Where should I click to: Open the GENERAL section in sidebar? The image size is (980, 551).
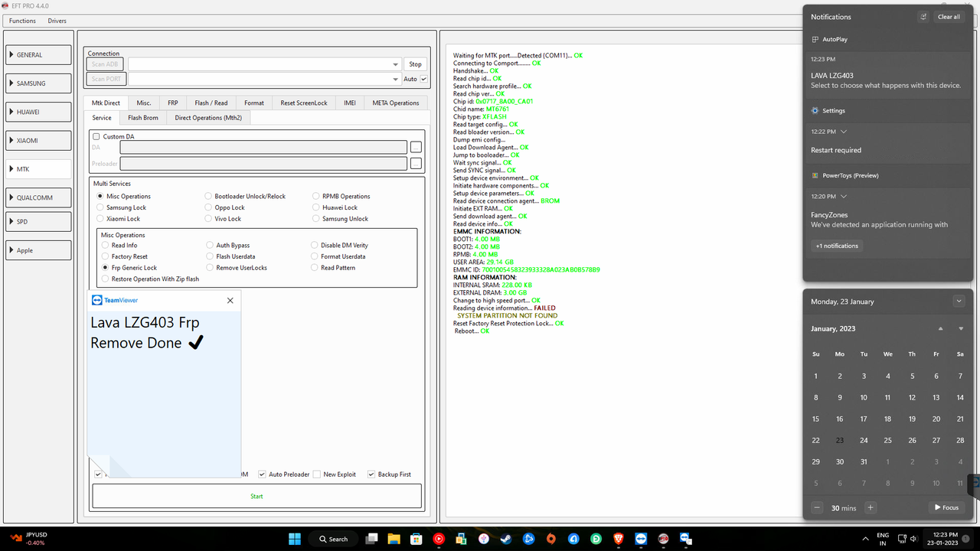tap(38, 55)
